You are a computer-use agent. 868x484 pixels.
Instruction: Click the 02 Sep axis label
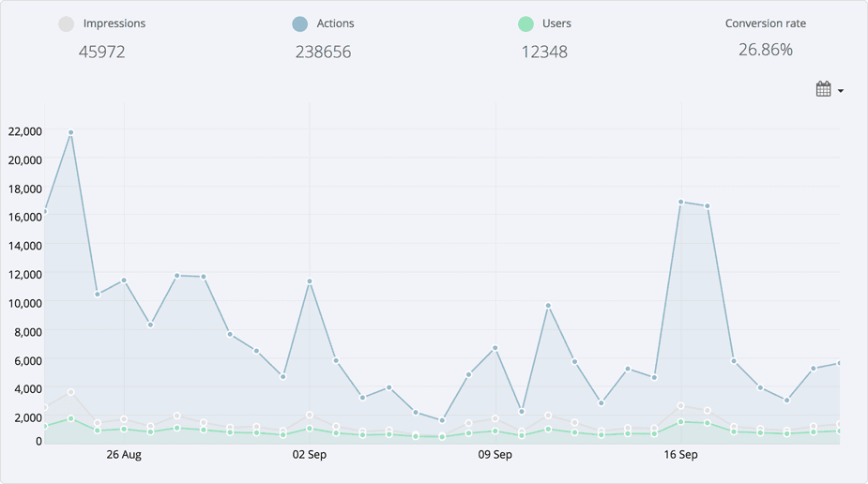[x=310, y=455]
